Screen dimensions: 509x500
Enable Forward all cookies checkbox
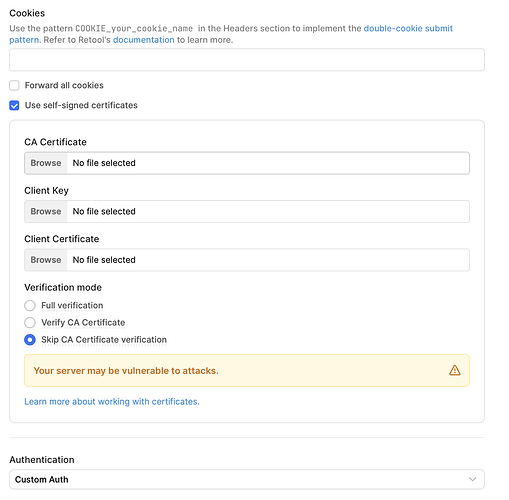click(14, 85)
